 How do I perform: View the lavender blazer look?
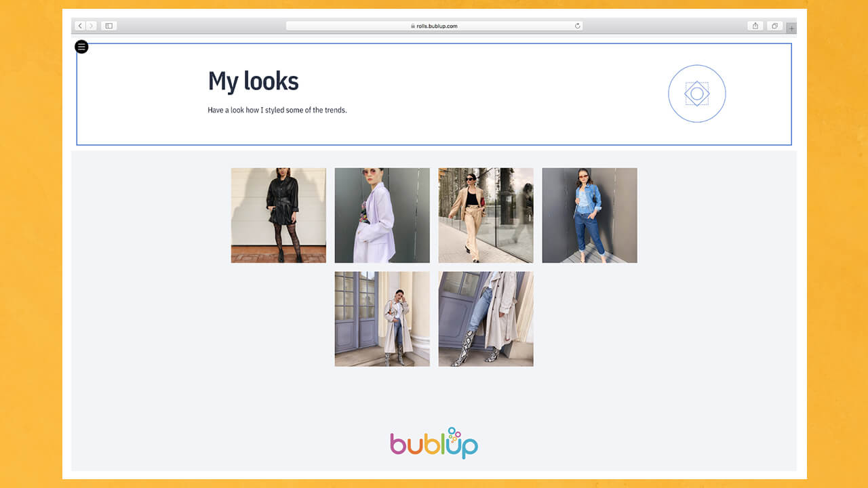[x=382, y=216]
